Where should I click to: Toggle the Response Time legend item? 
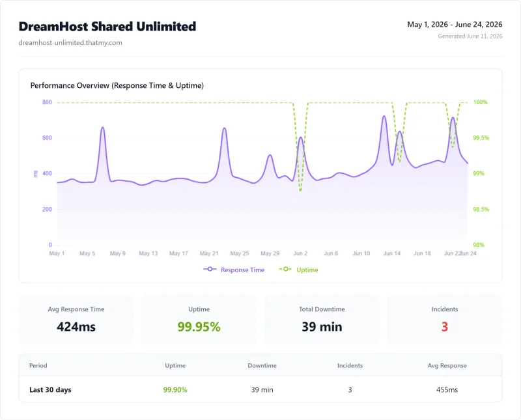[x=234, y=270]
